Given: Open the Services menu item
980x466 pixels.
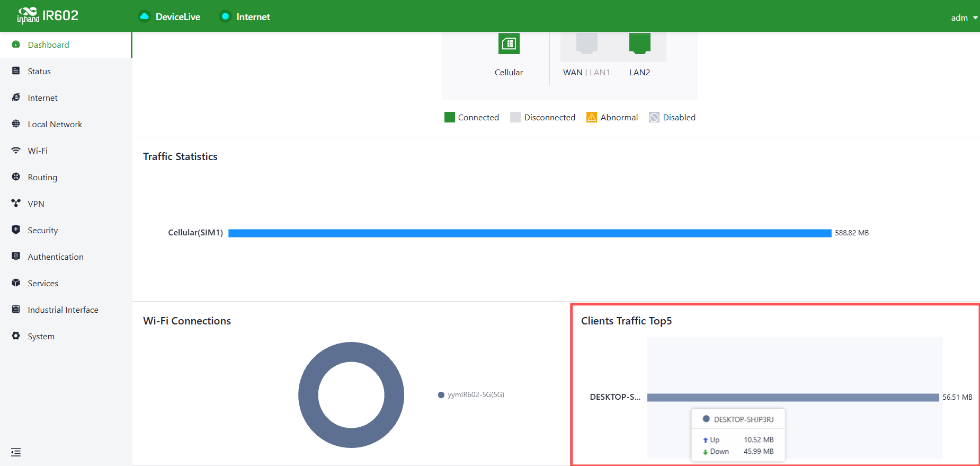Looking at the screenshot, I should pyautogui.click(x=66, y=283).
